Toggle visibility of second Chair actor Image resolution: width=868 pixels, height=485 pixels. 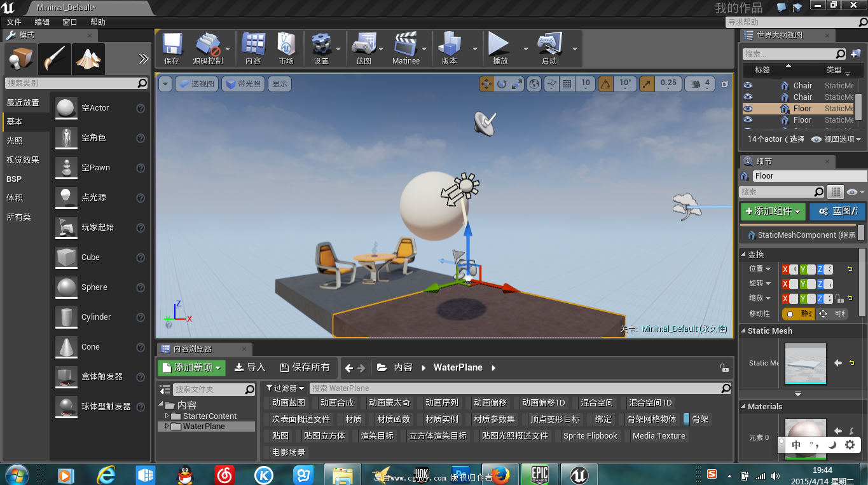point(748,97)
